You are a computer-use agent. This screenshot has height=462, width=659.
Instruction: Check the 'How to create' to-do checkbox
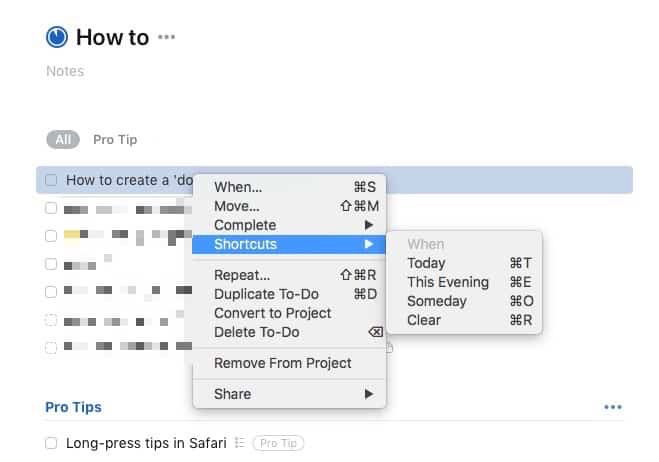(x=51, y=180)
